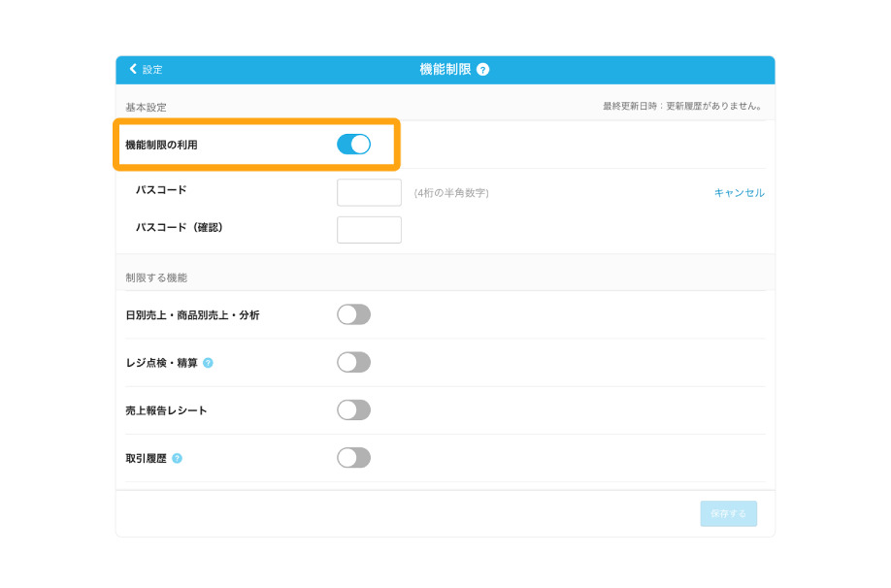Click the 売上報告レシート row label
The image size is (891, 588).
pos(166,410)
